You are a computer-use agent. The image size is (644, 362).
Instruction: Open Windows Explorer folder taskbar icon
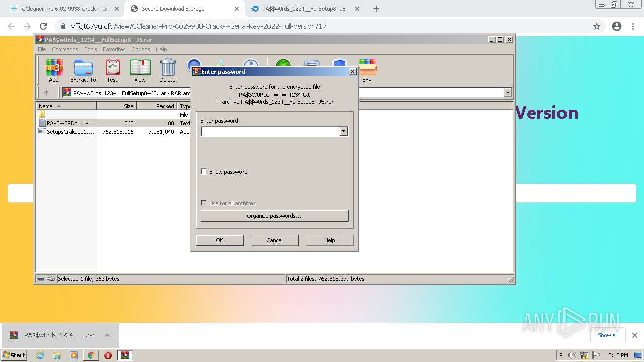(x=57, y=355)
